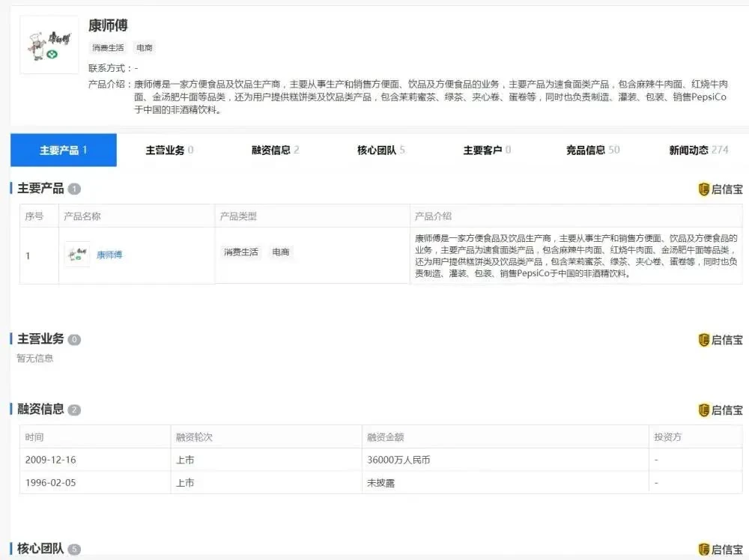Click the serial number 1 cell
The width and height of the screenshot is (749, 560).
click(39, 256)
